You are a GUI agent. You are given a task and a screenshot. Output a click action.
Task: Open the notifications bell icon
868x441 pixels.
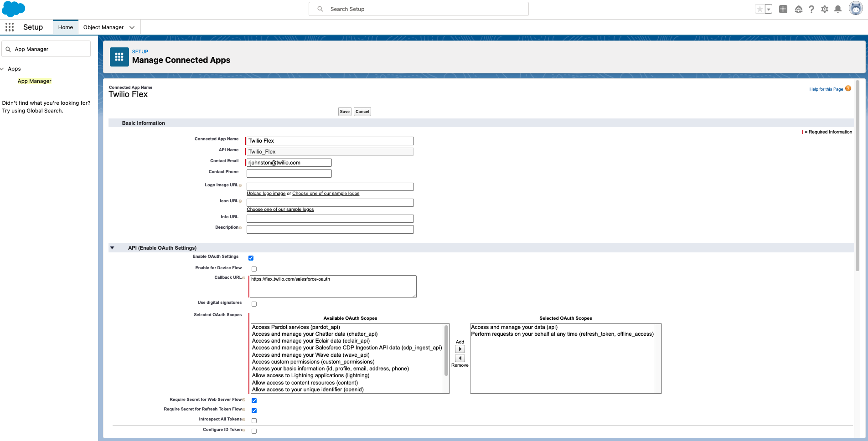click(x=838, y=9)
